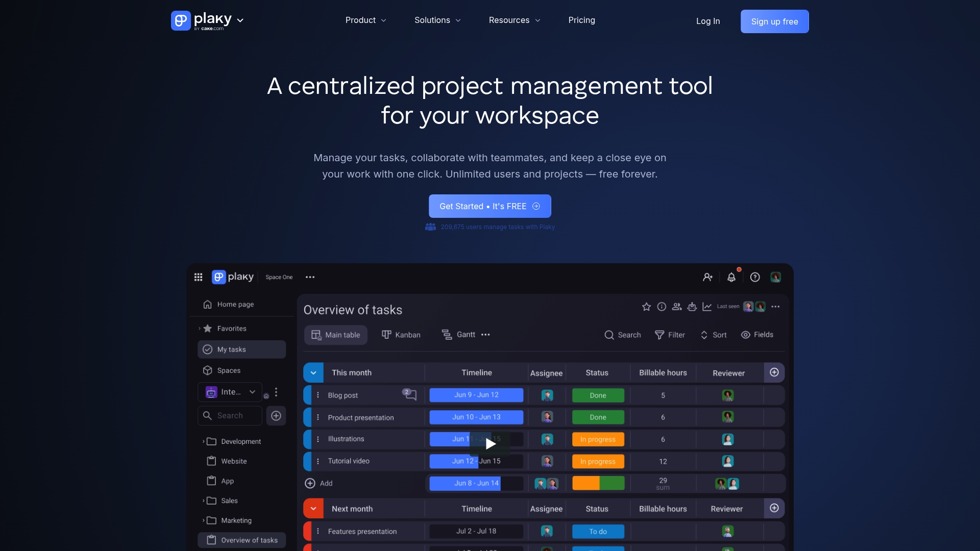The width and height of the screenshot is (980, 551).
Task: Expand the Resources menu
Action: pyautogui.click(x=514, y=20)
